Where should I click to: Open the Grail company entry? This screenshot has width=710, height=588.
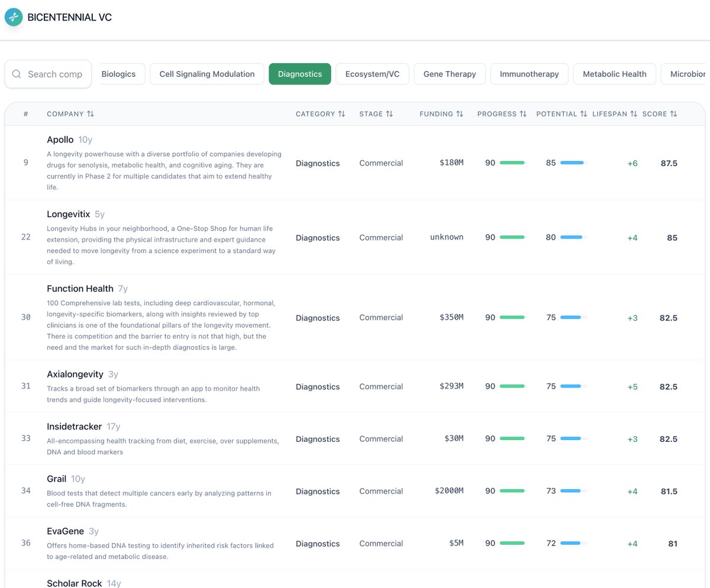tap(57, 479)
